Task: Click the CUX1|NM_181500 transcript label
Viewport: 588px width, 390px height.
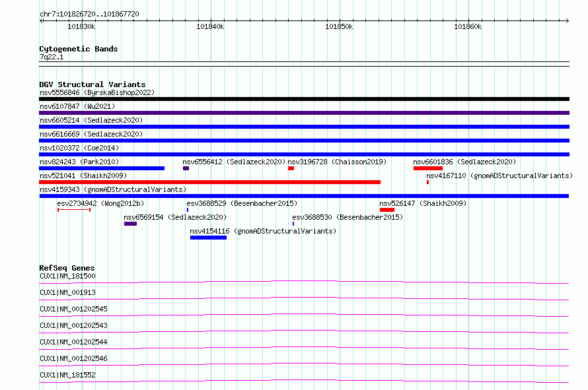Action: tap(67, 276)
